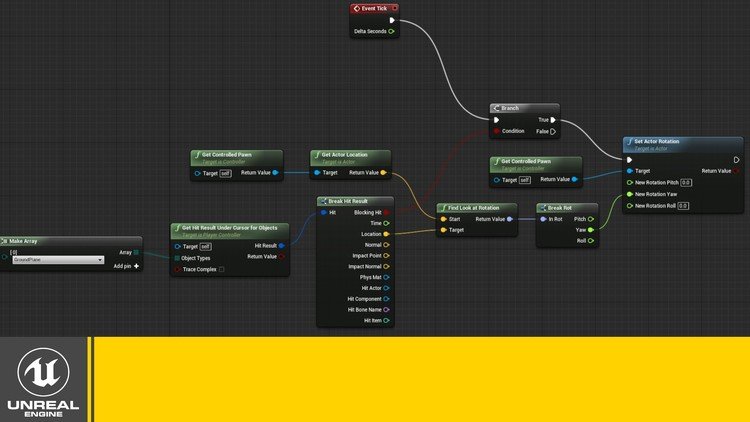Select the Break Hit Result node header
Screen dimensions: 750x422
[355, 201]
